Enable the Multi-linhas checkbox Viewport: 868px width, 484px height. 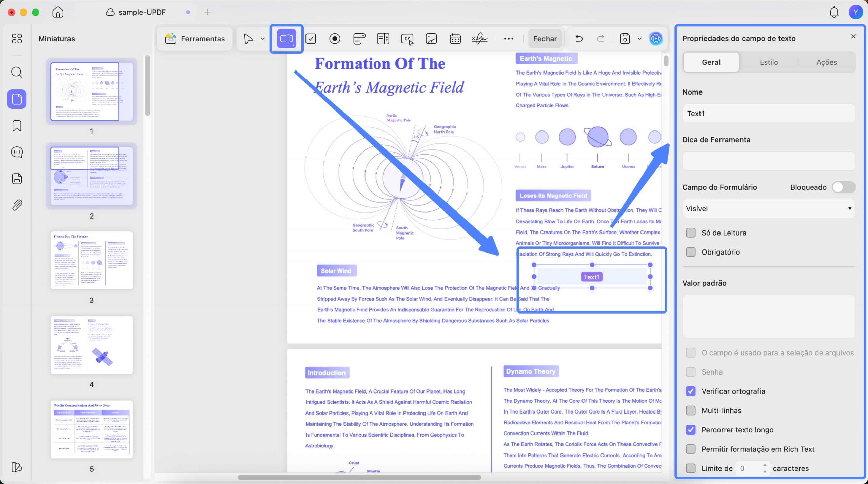pos(691,410)
